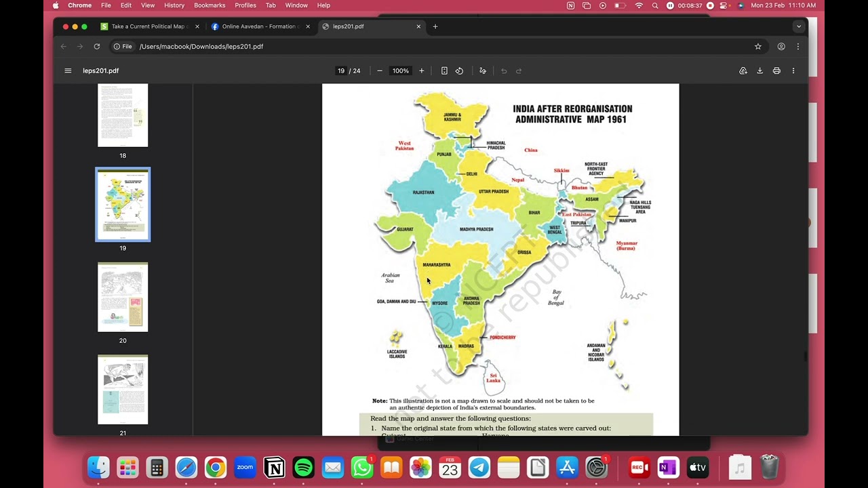Open Finder from the dock

click(98, 468)
